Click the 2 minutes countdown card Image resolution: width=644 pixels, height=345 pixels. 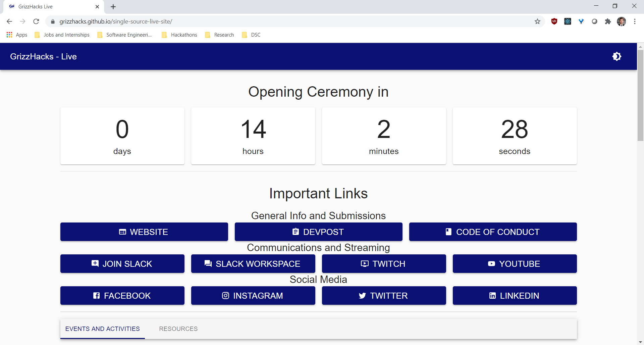pos(384,136)
